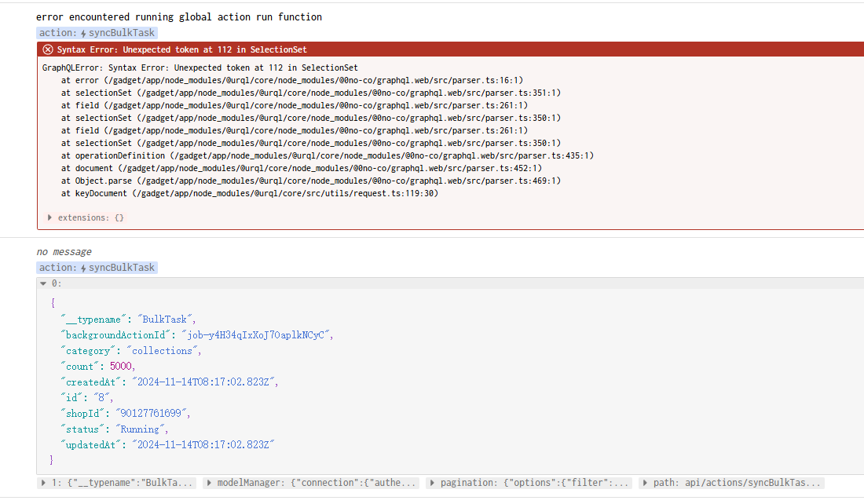Click the red error circle-X icon
This screenshot has width=864, height=504.
[48, 49]
